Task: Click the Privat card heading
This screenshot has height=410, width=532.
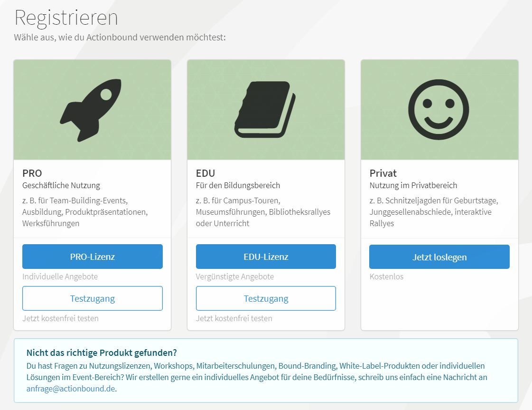Action: (383, 173)
